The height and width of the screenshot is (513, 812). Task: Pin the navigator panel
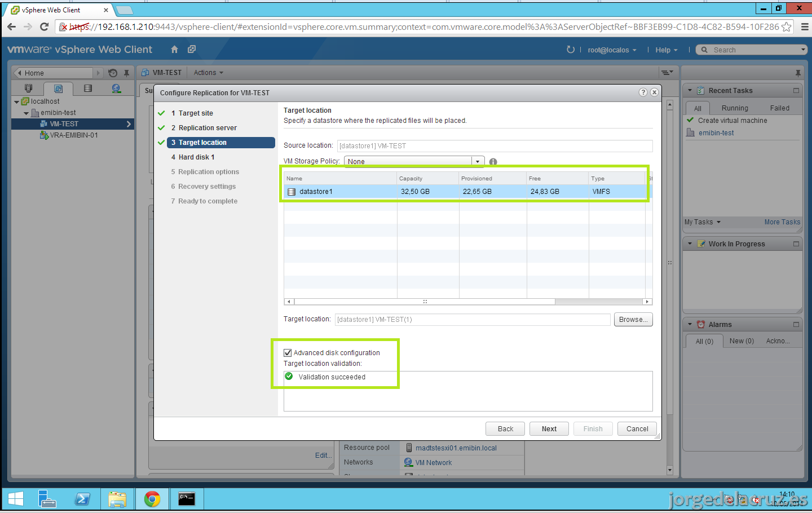pyautogui.click(x=127, y=73)
